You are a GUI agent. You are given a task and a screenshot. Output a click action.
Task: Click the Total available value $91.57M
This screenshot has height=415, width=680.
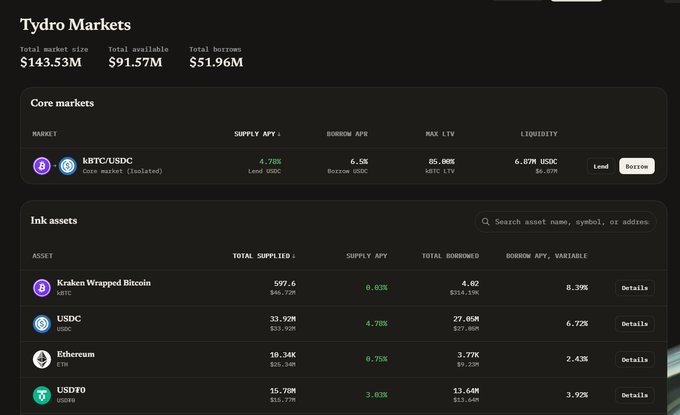coord(135,62)
